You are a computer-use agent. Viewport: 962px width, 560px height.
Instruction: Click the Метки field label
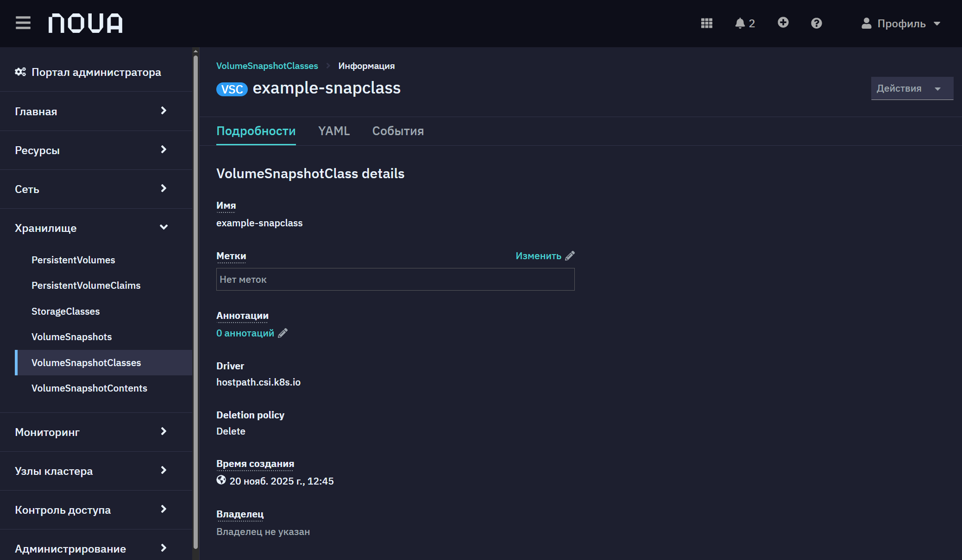[x=231, y=255]
